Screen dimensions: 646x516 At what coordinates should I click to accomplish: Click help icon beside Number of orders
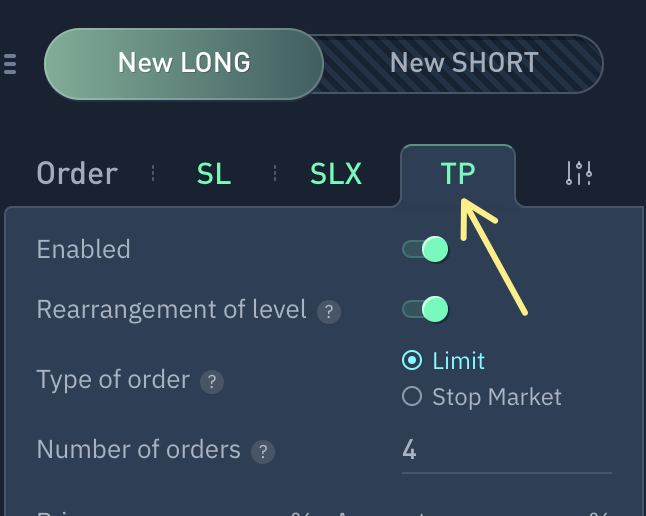click(263, 452)
